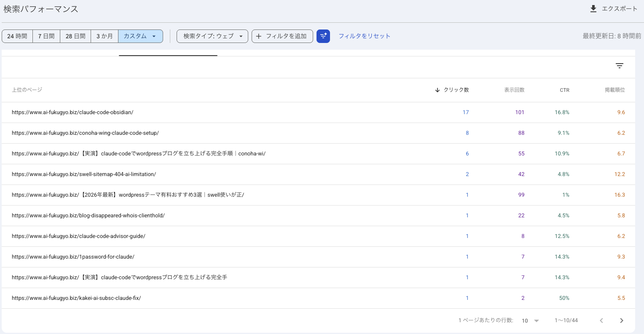Click the 検索パフォーマンス page title
The height and width of the screenshot is (334, 644).
(41, 9)
